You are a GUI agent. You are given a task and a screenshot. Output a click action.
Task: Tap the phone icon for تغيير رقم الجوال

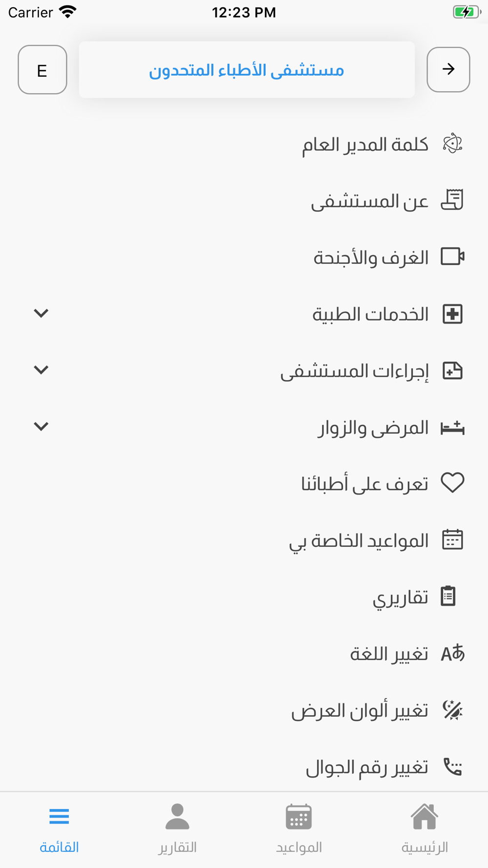[452, 767]
